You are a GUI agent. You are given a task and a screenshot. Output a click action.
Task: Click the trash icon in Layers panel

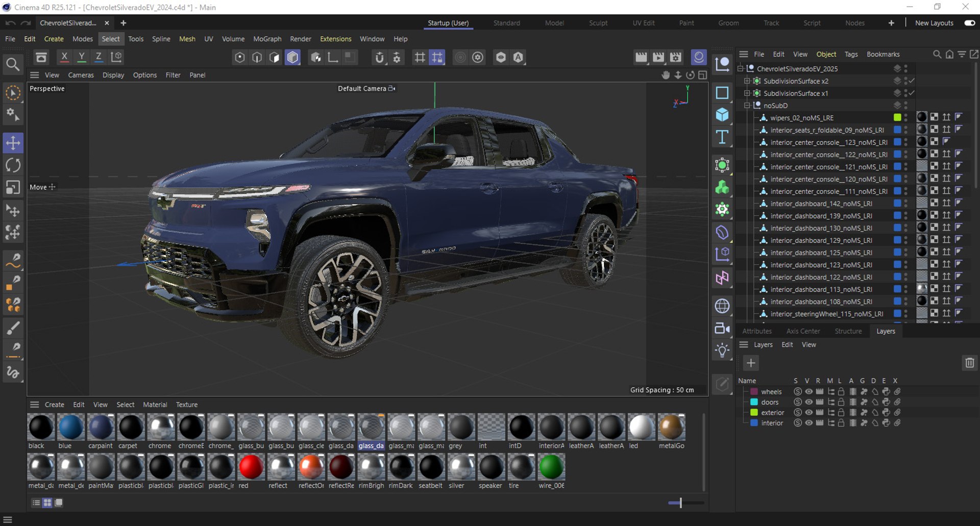pyautogui.click(x=970, y=363)
